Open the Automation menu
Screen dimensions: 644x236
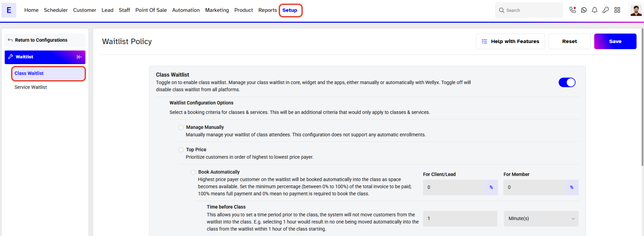pyautogui.click(x=186, y=10)
